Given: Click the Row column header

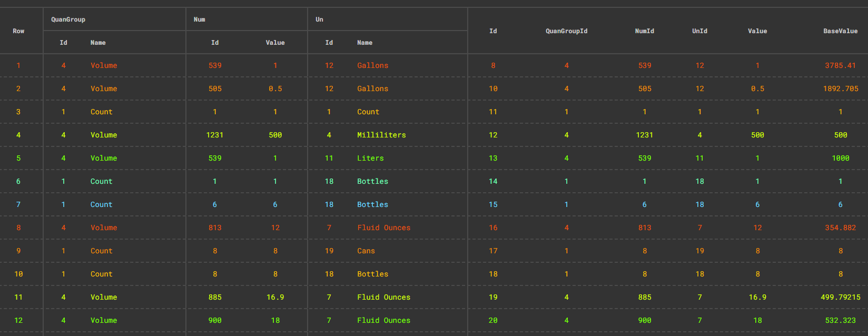Looking at the screenshot, I should click(18, 31).
